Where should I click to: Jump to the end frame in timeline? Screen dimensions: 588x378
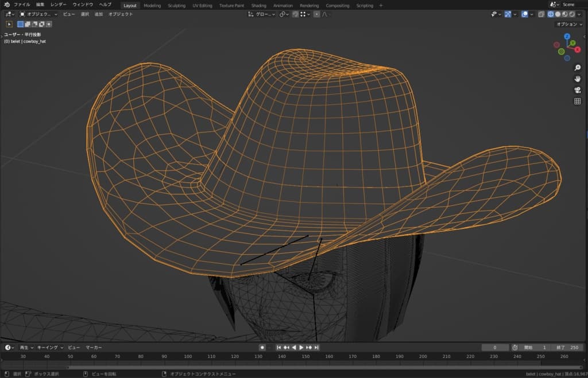coord(316,348)
